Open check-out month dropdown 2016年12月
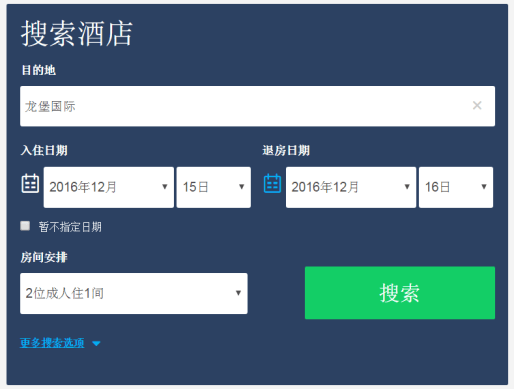 click(x=351, y=187)
